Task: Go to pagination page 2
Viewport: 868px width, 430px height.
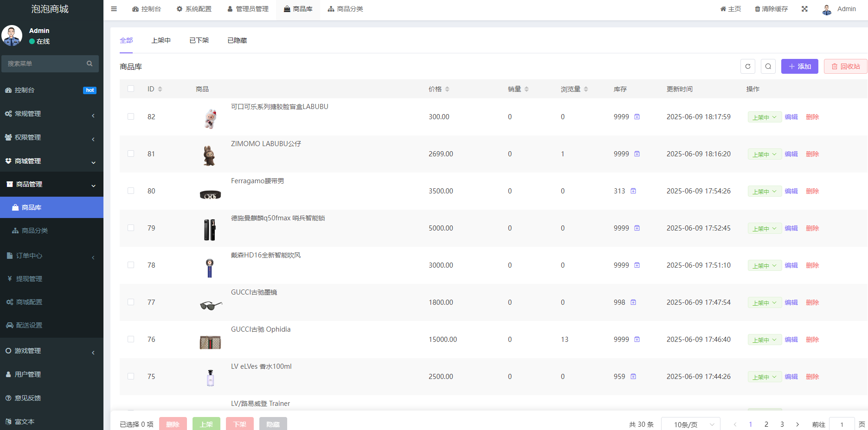Action: [766, 424]
